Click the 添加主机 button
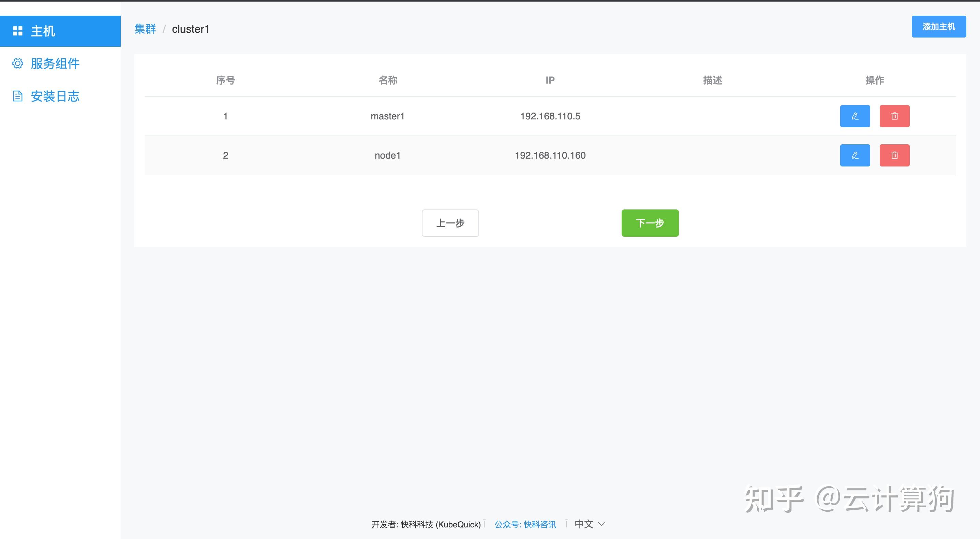Screen dimensions: 980x539 [x=938, y=27]
